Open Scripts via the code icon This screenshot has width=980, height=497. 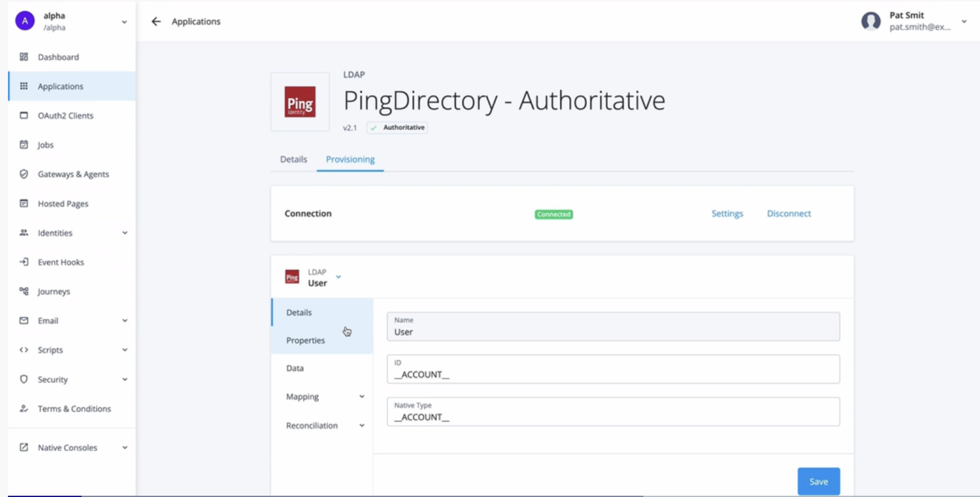(23, 349)
